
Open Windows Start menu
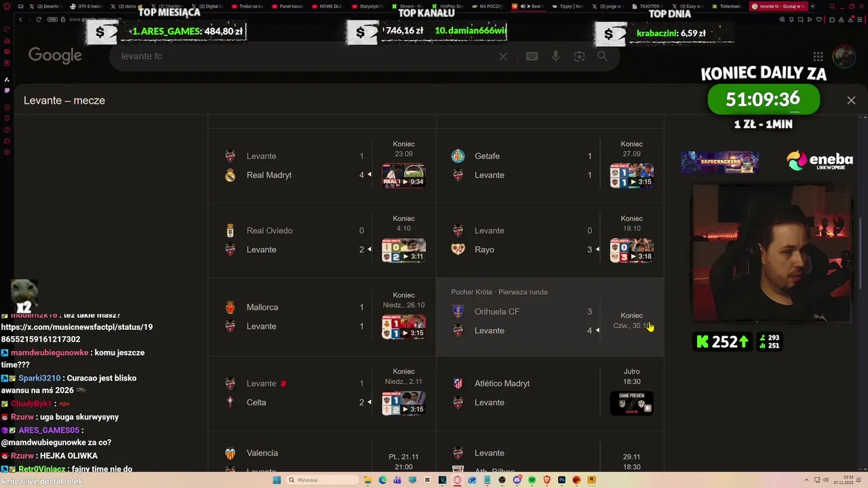(277, 480)
